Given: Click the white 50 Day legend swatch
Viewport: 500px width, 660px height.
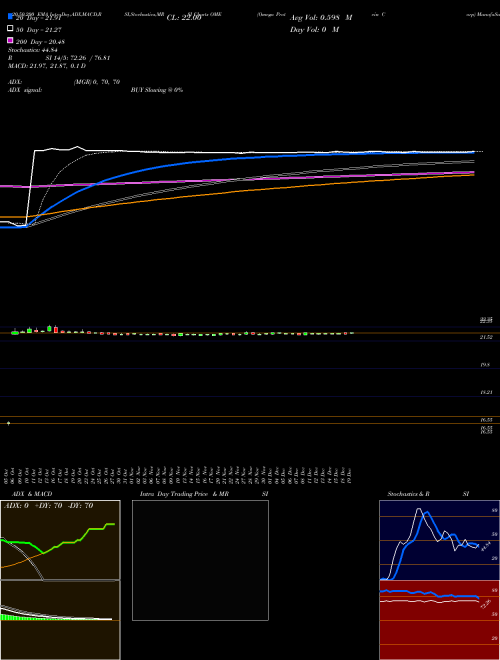Looking at the screenshot, I should coord(10,29).
